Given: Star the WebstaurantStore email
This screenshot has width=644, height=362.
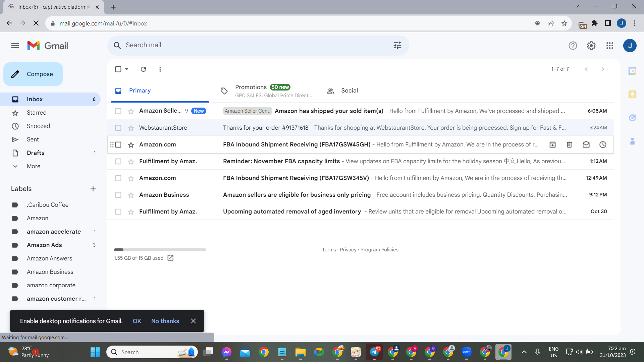Looking at the screenshot, I should 131,128.
